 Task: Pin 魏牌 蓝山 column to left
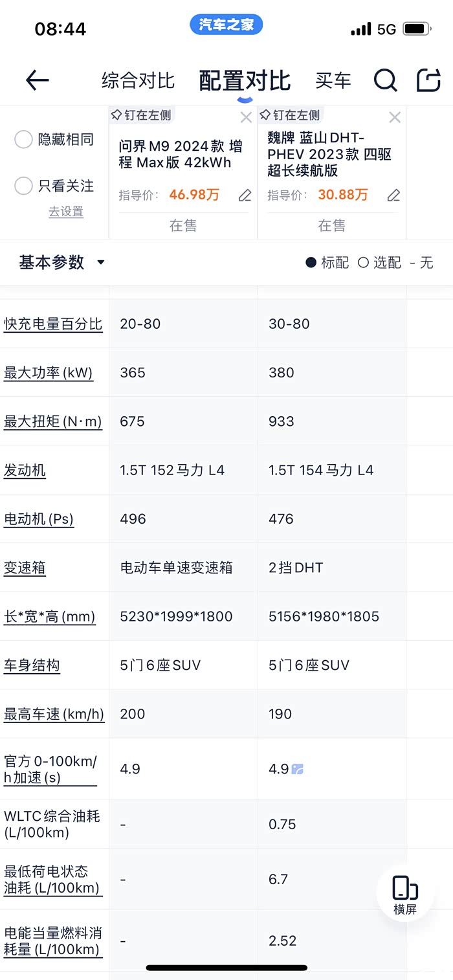290,115
